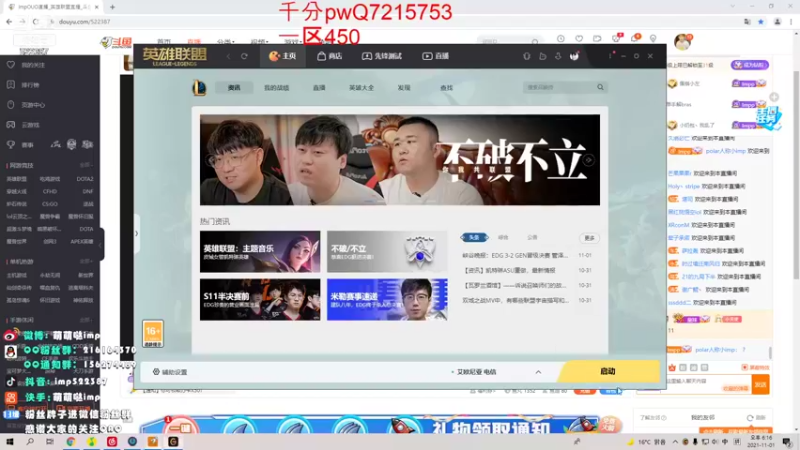The image size is (800, 450).
Task: Open the 发现 sub-tab
Action: coord(404,88)
